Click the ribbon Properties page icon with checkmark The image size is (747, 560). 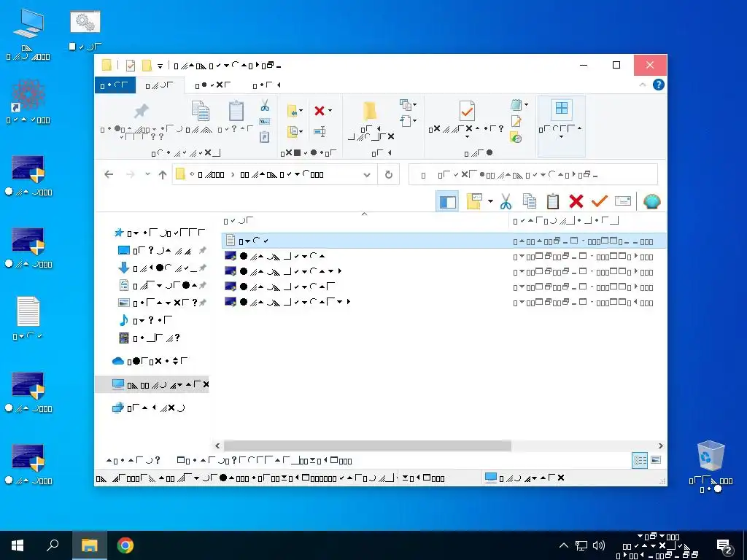tap(467, 111)
